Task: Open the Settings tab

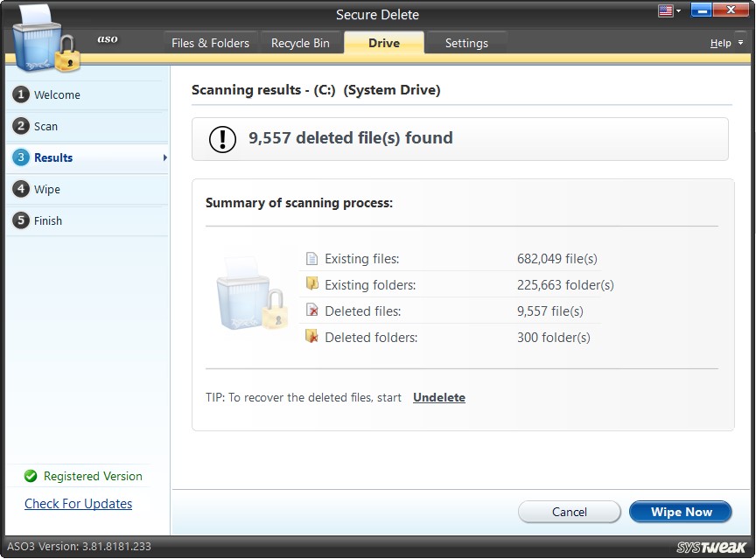Action: pyautogui.click(x=466, y=42)
